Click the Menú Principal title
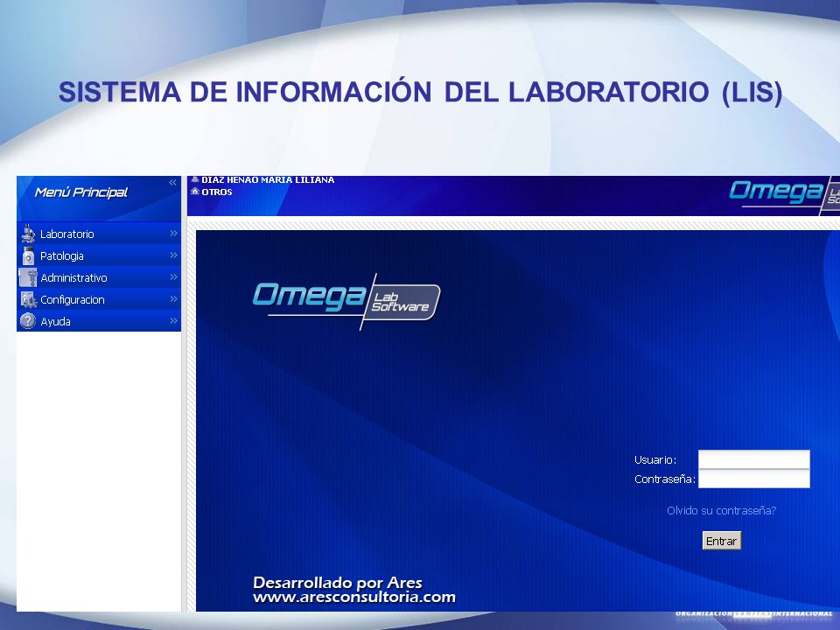Screen dimensions: 840x630 81,192
